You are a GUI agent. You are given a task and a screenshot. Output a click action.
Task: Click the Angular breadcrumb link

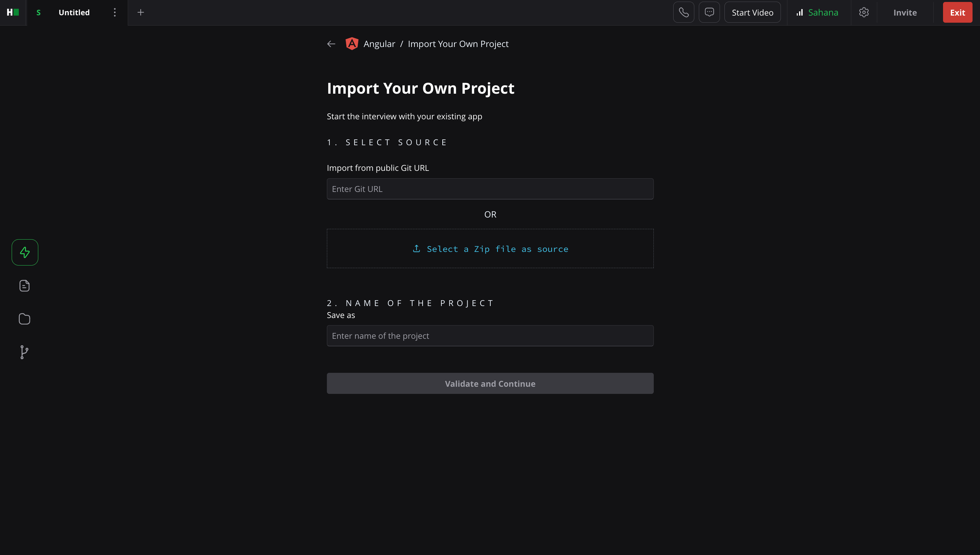pyautogui.click(x=379, y=44)
